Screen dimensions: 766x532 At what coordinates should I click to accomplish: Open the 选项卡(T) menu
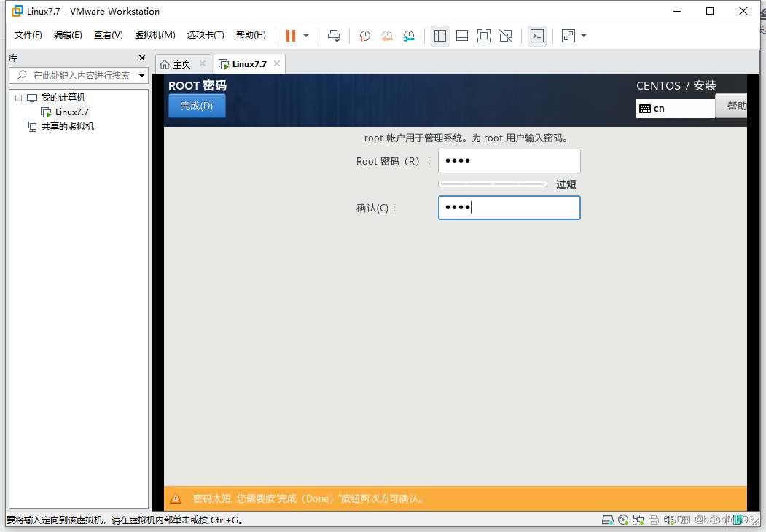point(206,35)
